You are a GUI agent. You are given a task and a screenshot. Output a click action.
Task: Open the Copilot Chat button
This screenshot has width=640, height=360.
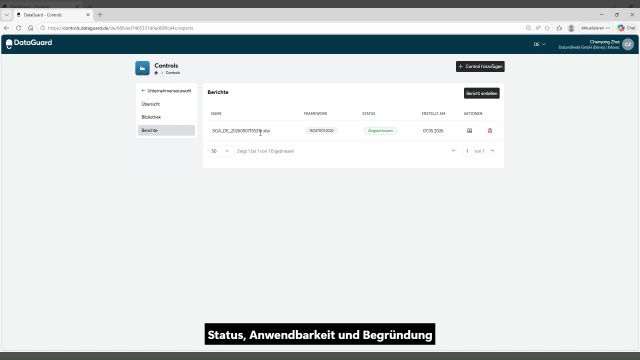point(626,28)
